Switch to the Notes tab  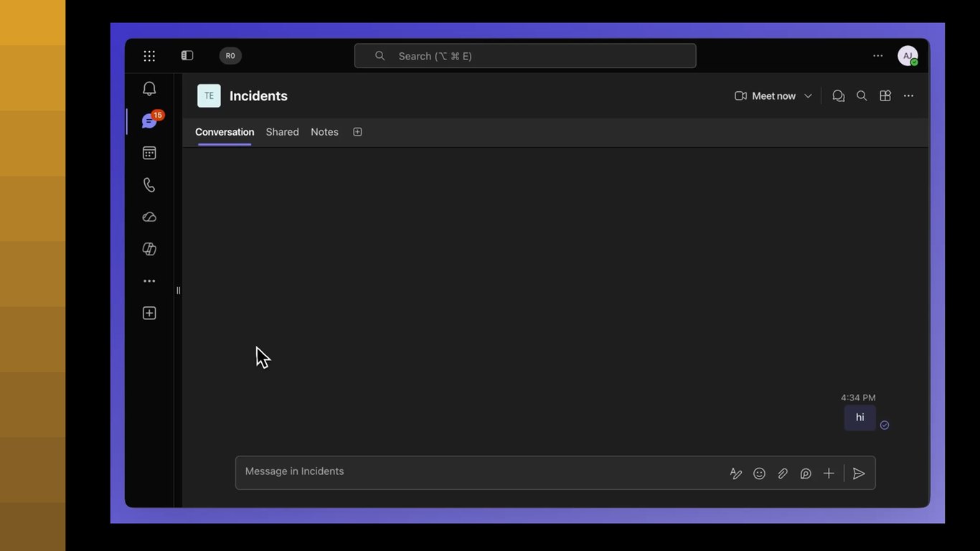point(324,132)
